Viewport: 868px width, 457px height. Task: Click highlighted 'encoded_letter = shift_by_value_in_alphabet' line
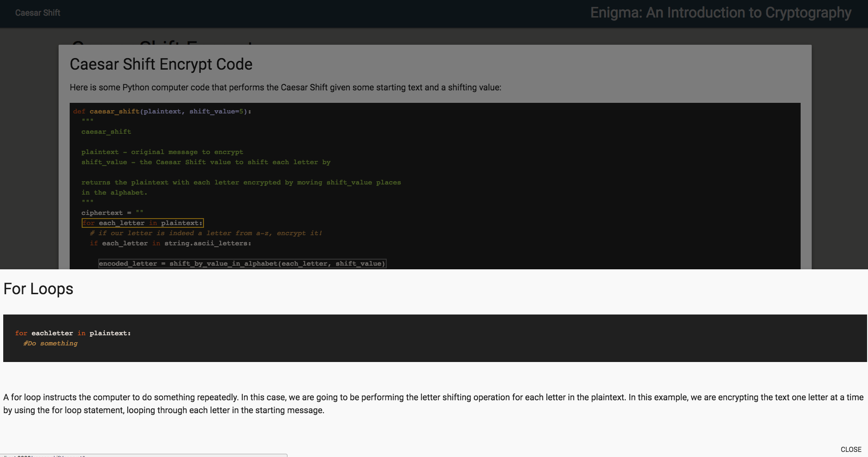[242, 264]
